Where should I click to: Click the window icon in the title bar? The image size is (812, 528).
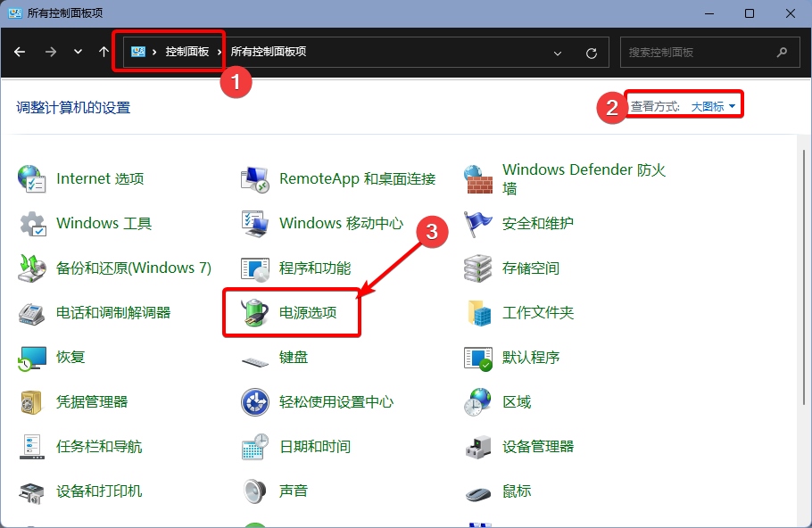(x=14, y=13)
